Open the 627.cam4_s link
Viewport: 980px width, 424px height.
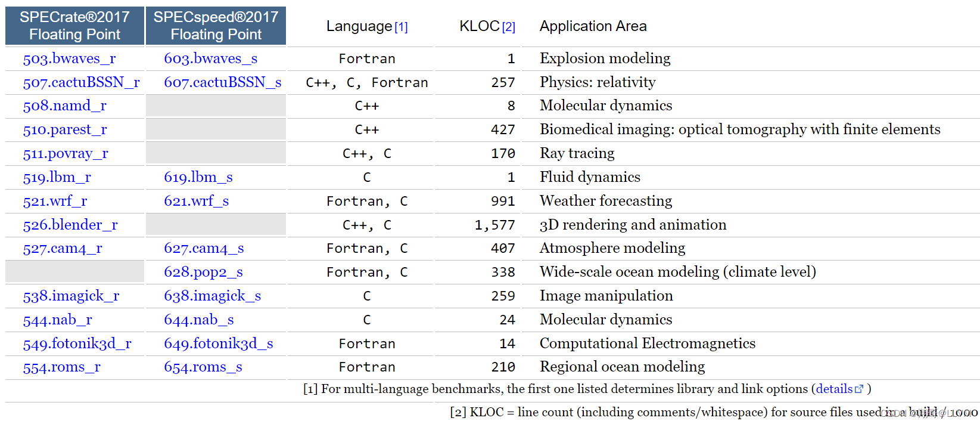[x=204, y=248]
